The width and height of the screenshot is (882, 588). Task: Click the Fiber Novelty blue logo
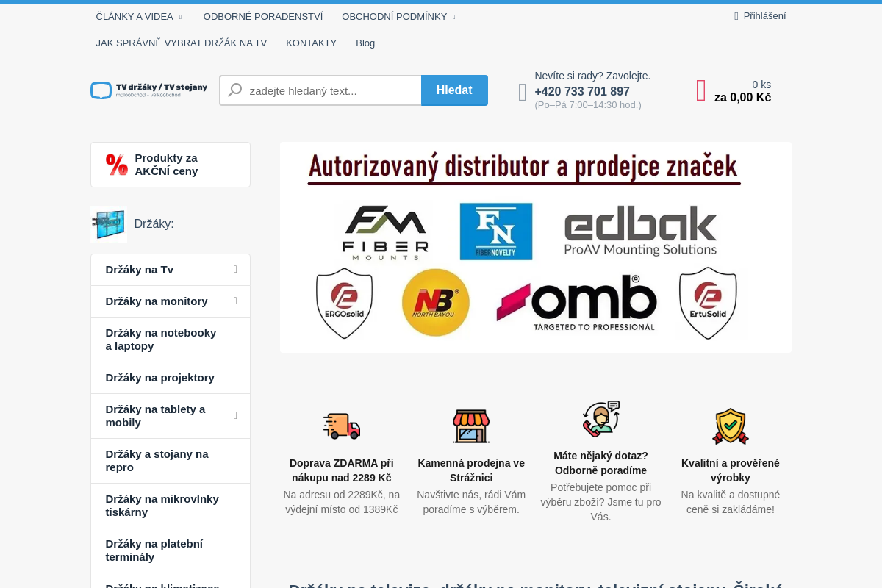pyautogui.click(x=496, y=232)
